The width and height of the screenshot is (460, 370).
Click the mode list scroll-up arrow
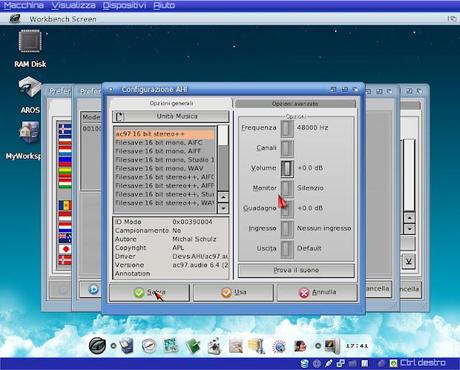pos(223,197)
